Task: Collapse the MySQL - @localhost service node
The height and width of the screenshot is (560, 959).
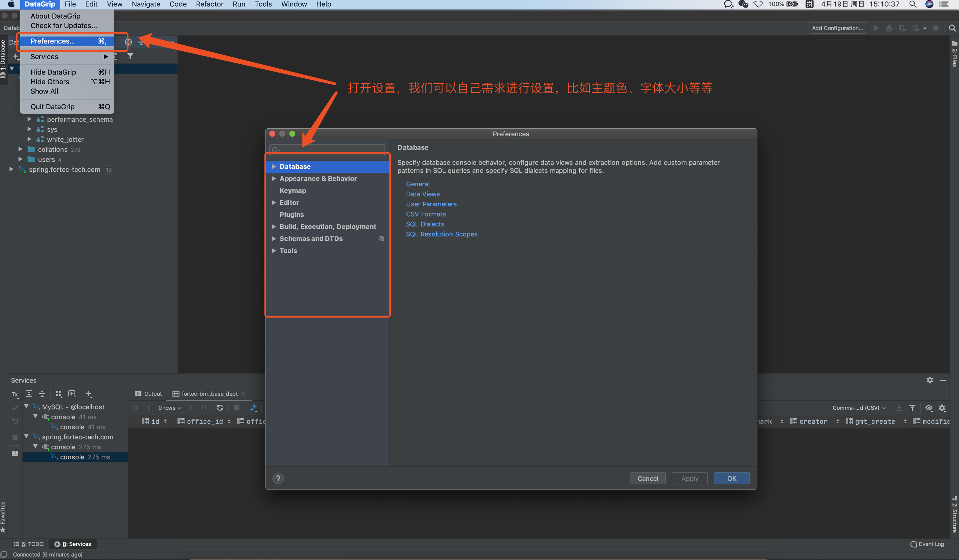Action: coord(26,406)
